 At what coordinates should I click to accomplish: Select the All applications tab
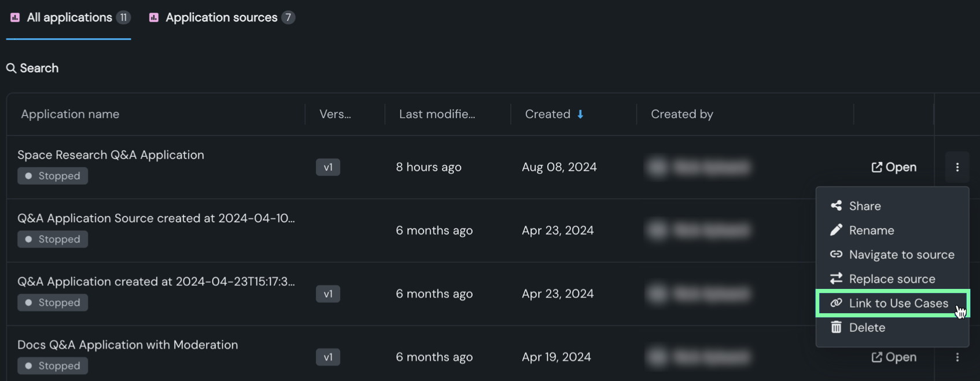tap(69, 17)
